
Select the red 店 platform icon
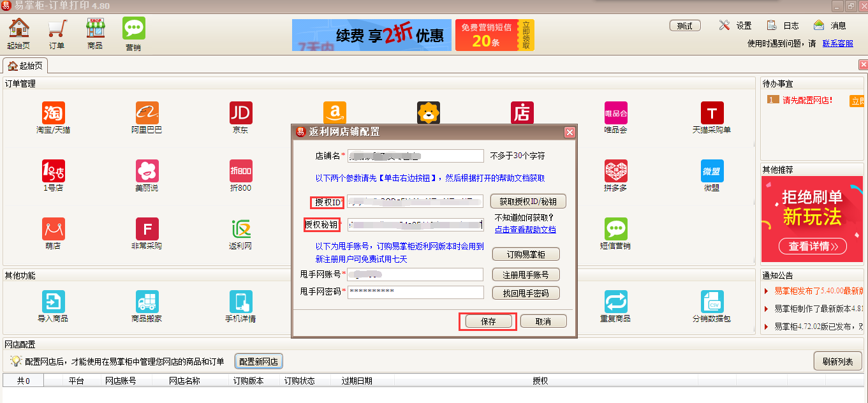522,113
